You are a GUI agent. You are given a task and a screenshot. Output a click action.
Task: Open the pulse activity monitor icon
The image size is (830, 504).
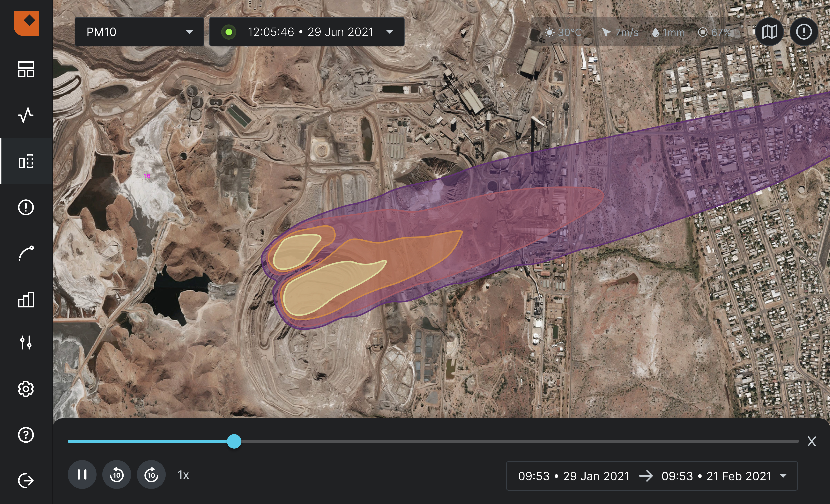pyautogui.click(x=26, y=115)
